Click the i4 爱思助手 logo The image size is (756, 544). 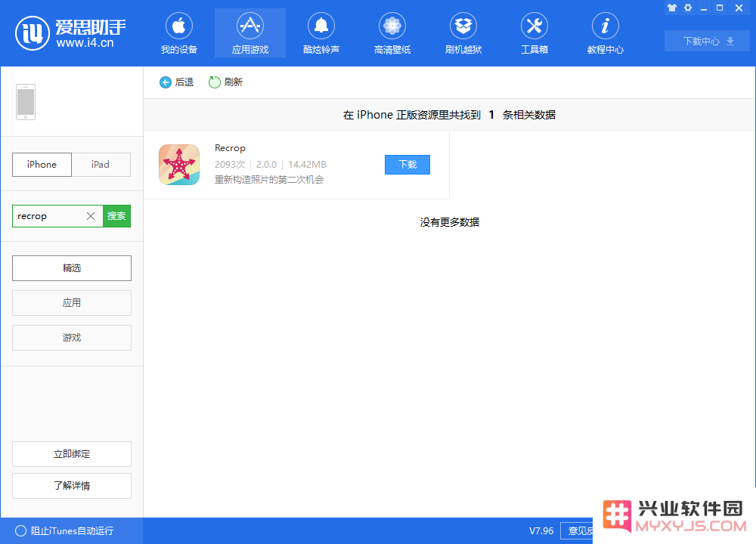coord(71,33)
